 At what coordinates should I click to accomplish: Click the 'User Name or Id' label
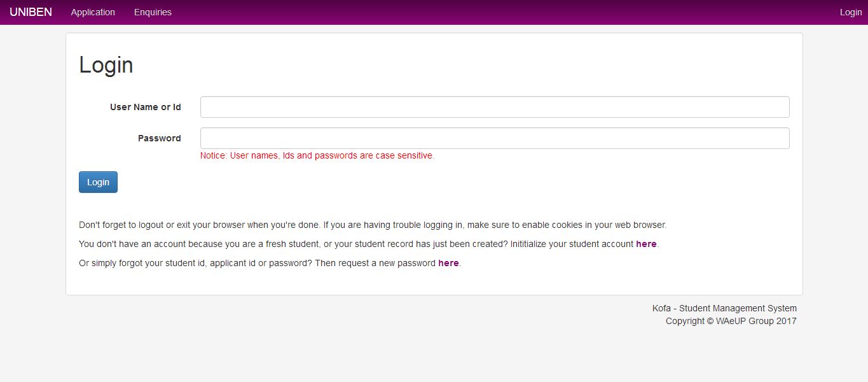click(x=145, y=107)
